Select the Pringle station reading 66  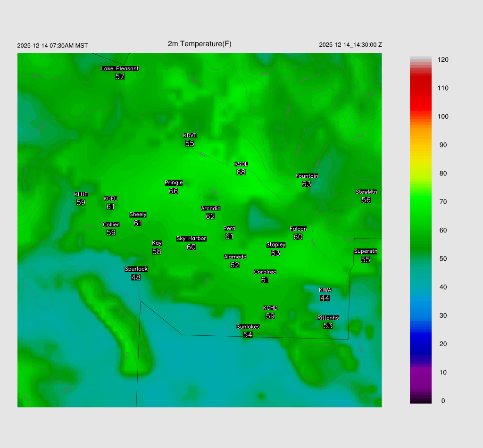pos(173,191)
